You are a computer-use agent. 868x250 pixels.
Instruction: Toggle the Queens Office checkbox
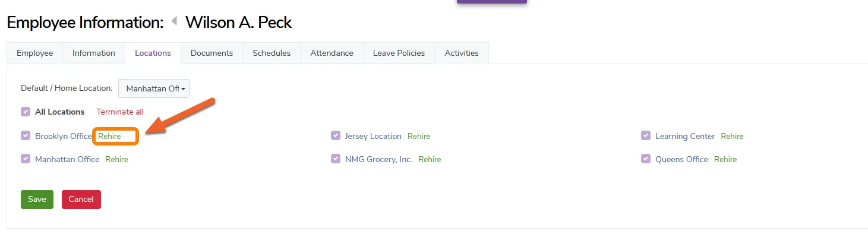[646, 159]
